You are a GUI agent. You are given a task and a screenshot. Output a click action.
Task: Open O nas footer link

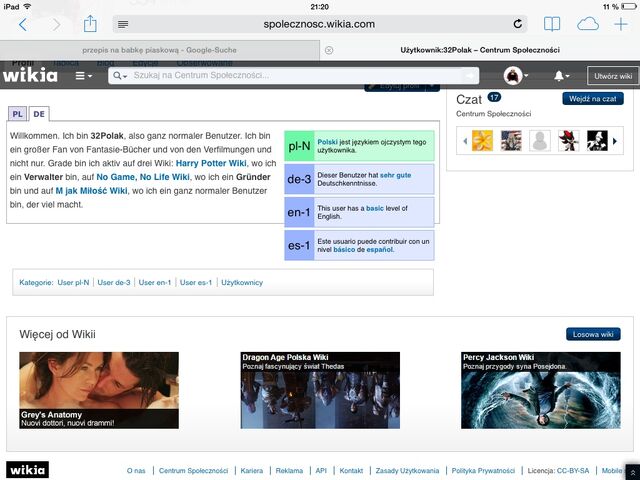pyautogui.click(x=136, y=471)
